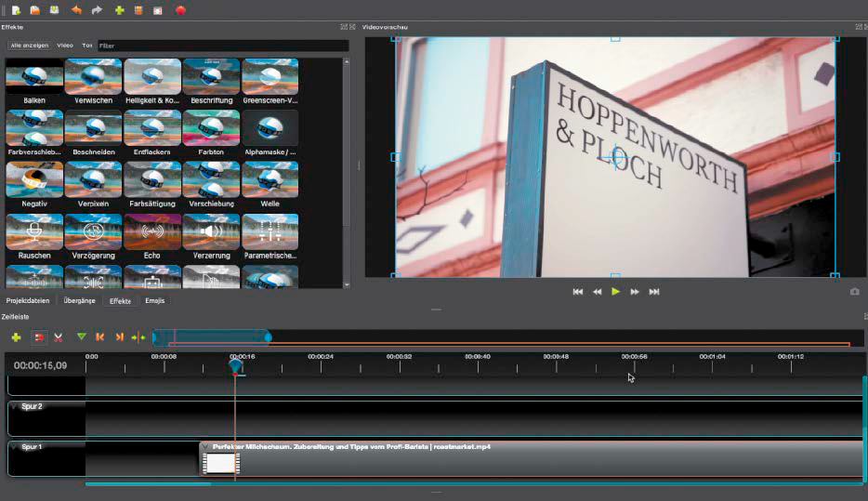868x501 pixels.
Task: Select the Echo audio effect
Action: tap(152, 237)
